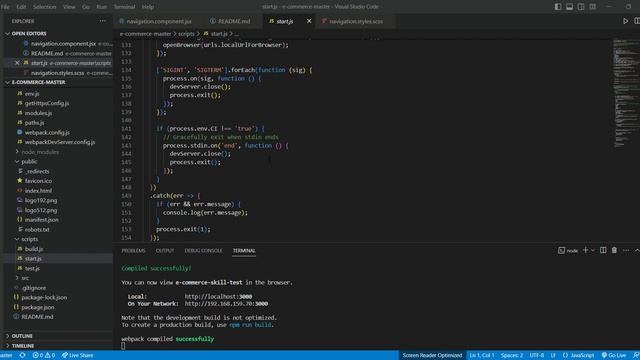640x360 pixels.
Task: Expand the node_modules folder
Action: [x=40, y=152]
